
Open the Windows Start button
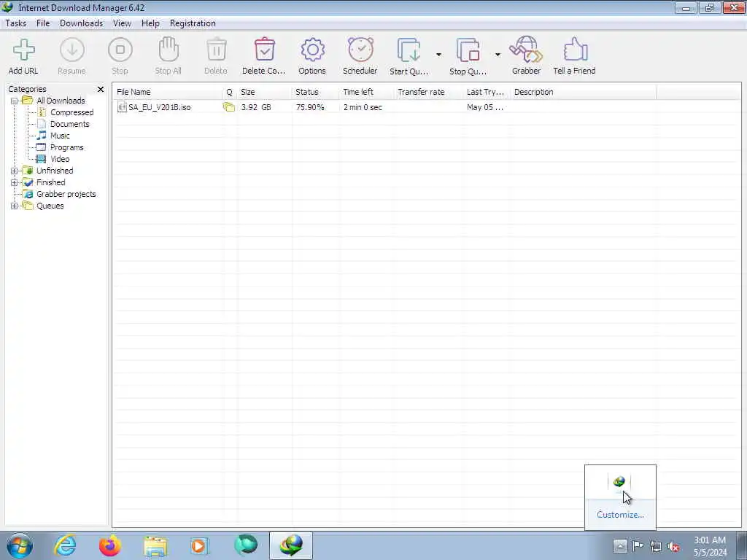coord(20,545)
